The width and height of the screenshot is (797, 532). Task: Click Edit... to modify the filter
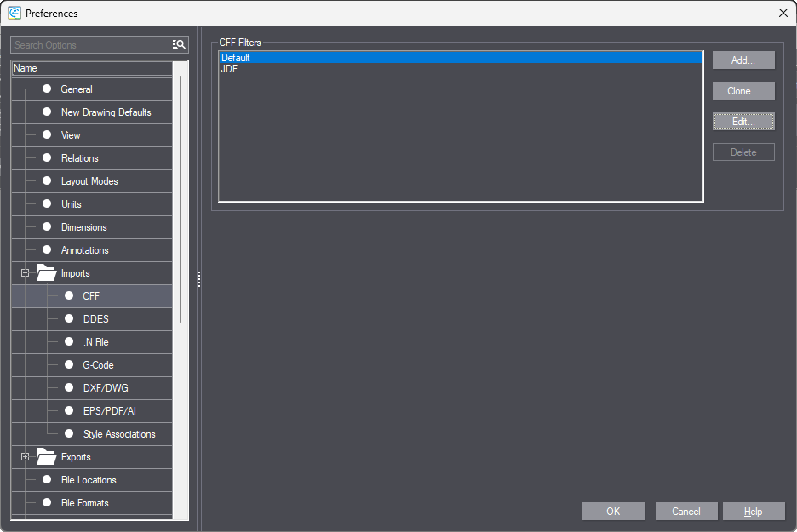click(743, 122)
